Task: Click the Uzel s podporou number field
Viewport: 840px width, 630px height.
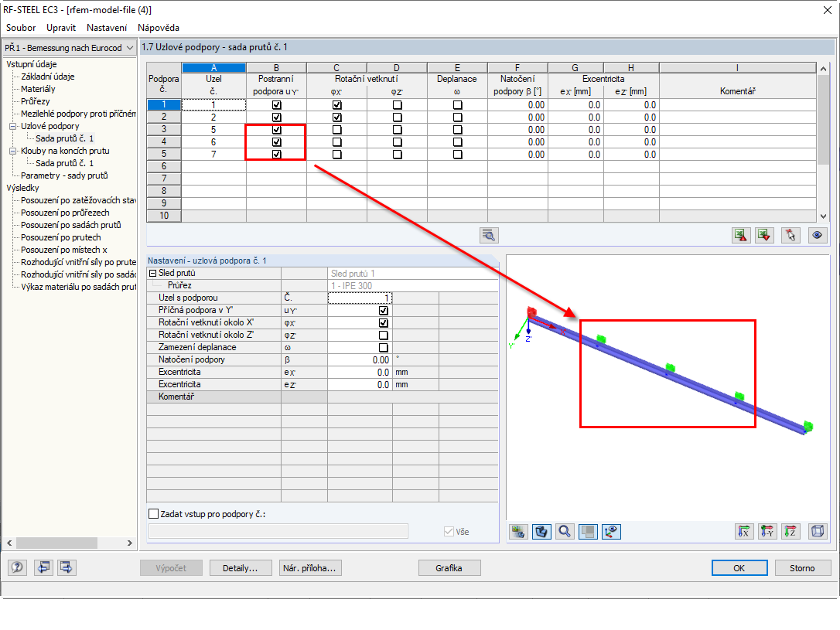Action: (x=360, y=298)
